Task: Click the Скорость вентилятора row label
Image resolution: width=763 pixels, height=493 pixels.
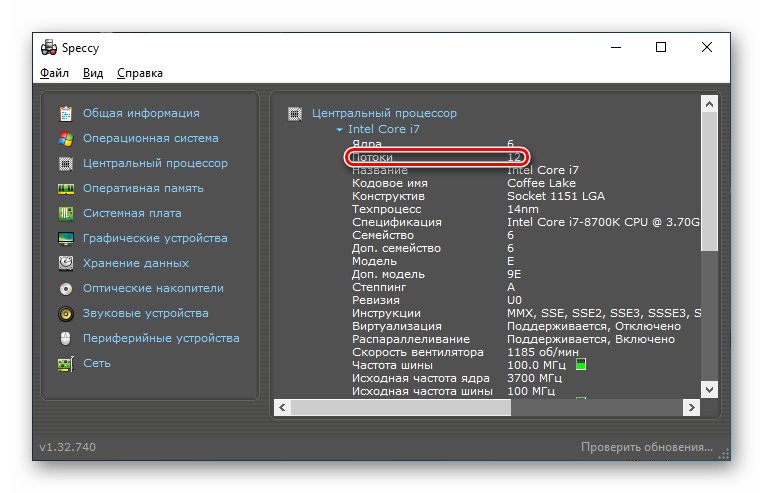Action: coord(418,352)
